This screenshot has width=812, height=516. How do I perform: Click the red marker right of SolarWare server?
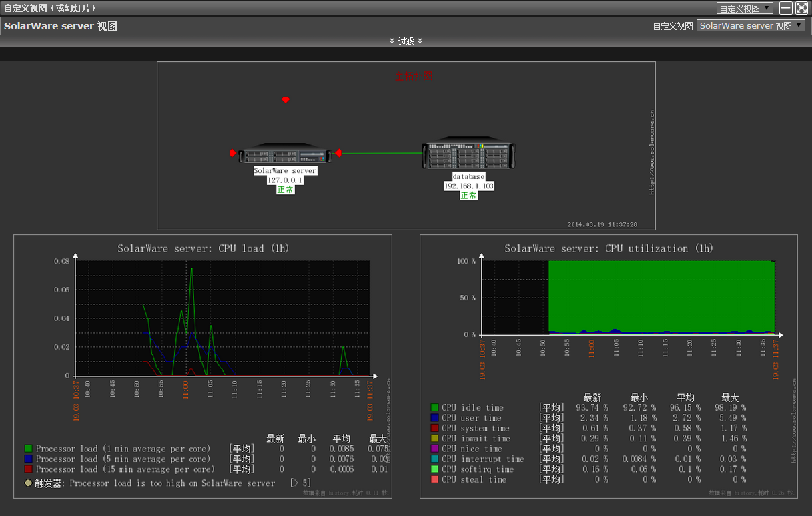click(338, 154)
